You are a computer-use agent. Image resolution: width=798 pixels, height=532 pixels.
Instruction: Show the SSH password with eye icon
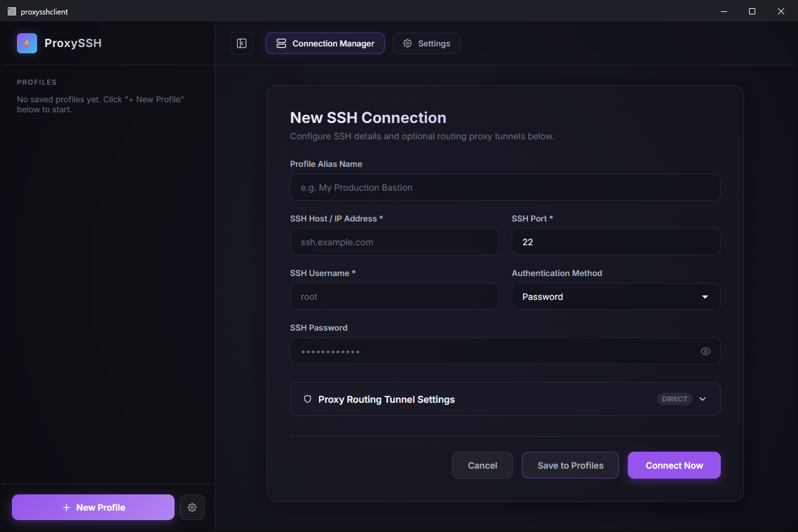[x=706, y=351]
